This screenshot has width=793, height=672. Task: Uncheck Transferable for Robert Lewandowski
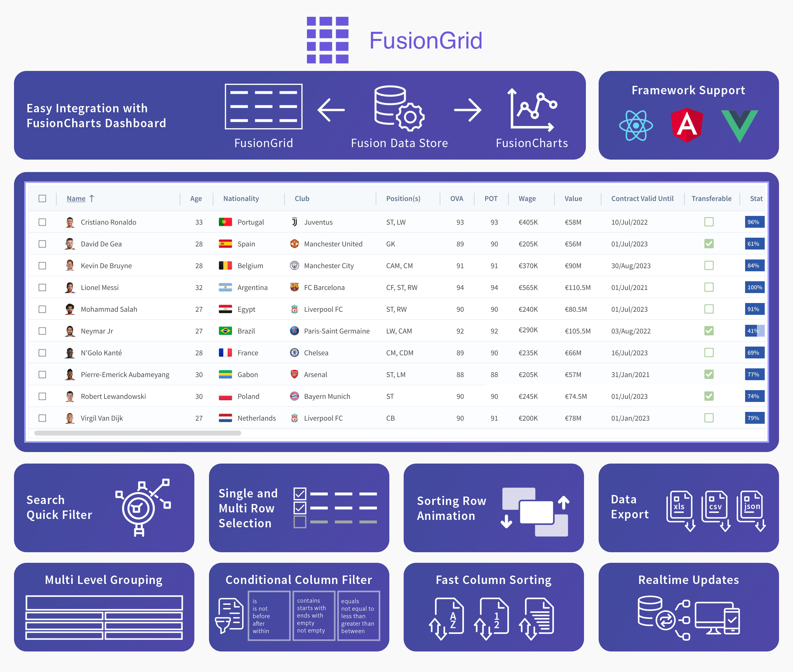[x=709, y=396]
